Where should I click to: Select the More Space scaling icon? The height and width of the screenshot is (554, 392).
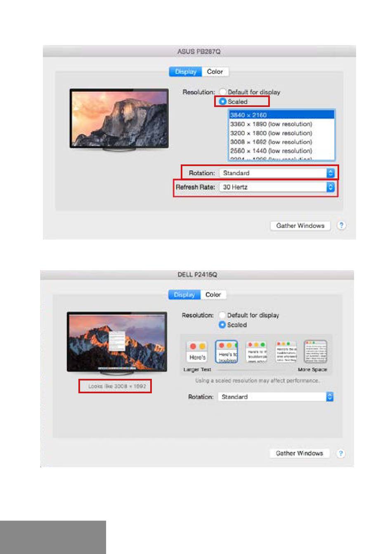(316, 352)
